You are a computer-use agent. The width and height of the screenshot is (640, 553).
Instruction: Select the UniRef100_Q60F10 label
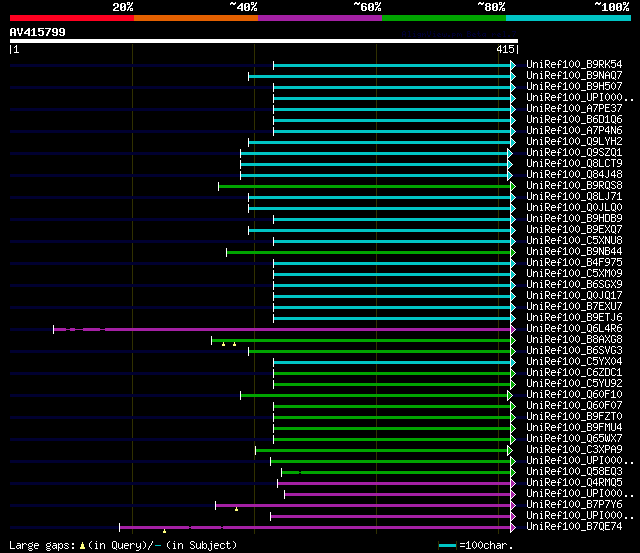pyautogui.click(x=574, y=395)
